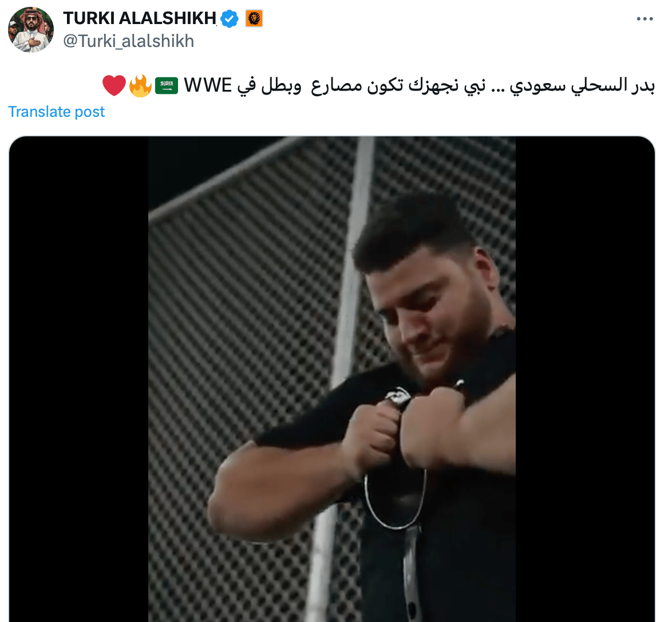The image size is (672, 622).
Task: Play the embedded video of the man
Action: [332, 379]
